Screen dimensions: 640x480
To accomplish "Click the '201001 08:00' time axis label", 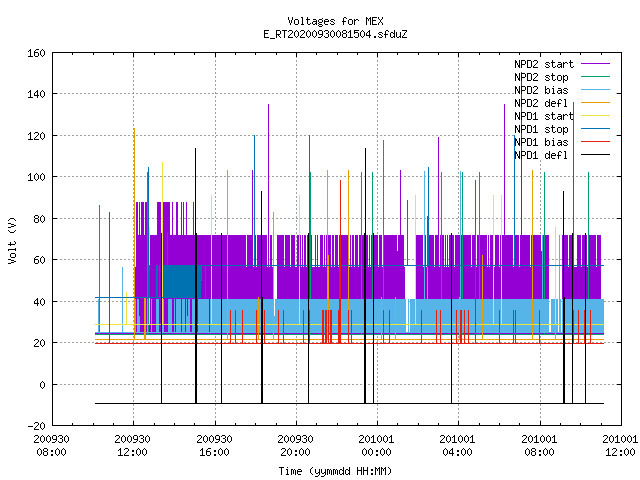I will tap(540, 446).
